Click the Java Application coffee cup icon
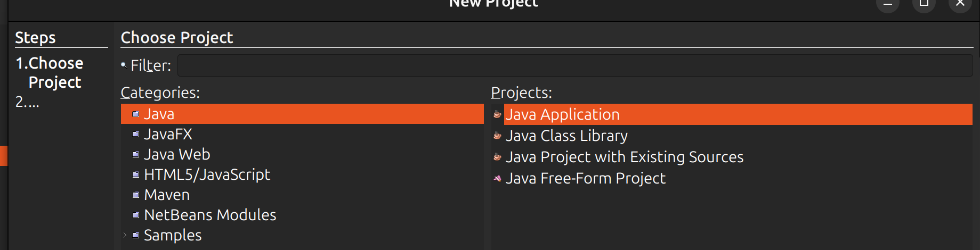980x250 pixels. coord(497,114)
